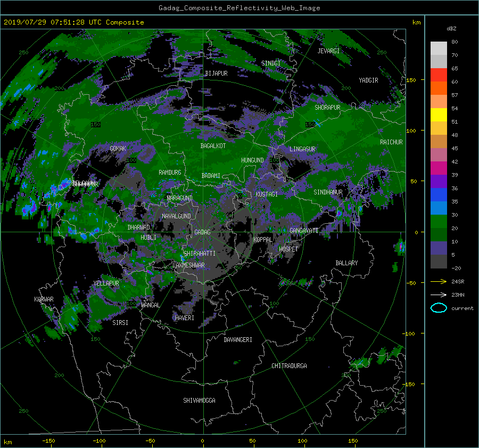Click the '23MN' legend text

click(458, 295)
